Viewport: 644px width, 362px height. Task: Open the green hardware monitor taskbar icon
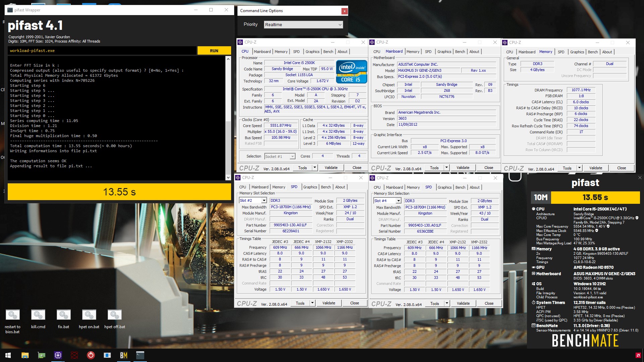tap(42, 355)
